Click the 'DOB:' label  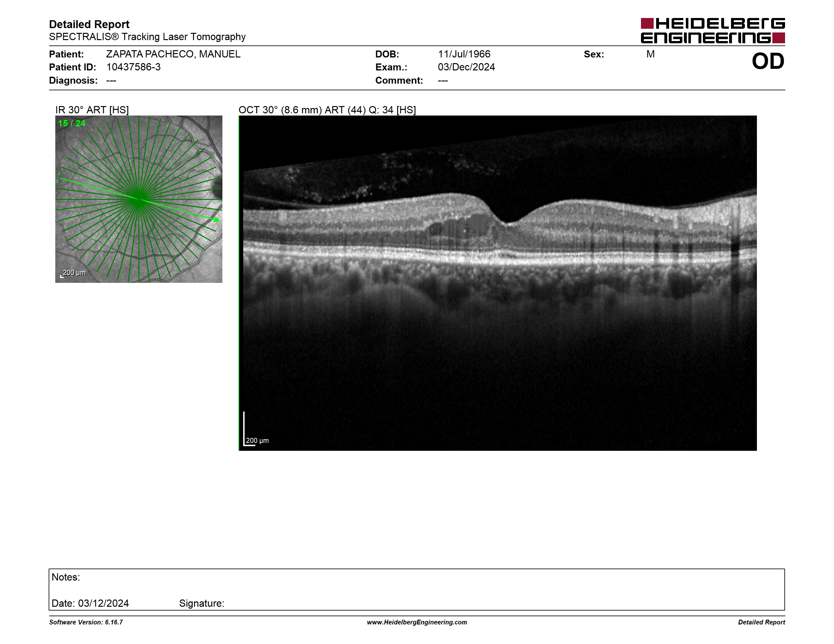coord(387,54)
